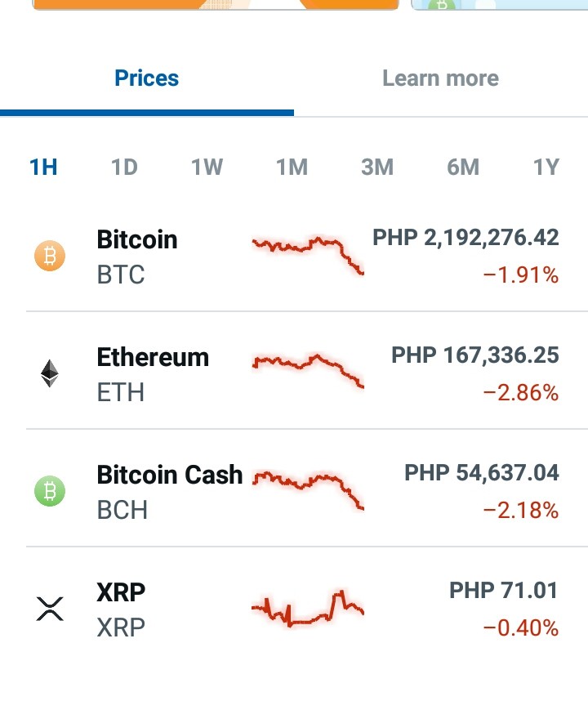The image size is (588, 701).
Task: Tap the XRP logo icon
Action: point(50,609)
